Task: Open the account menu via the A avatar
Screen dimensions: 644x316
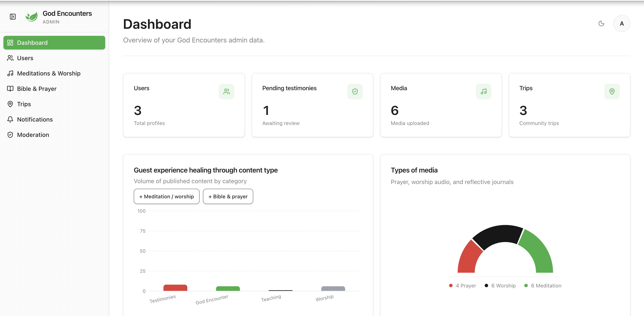Action: (x=622, y=23)
